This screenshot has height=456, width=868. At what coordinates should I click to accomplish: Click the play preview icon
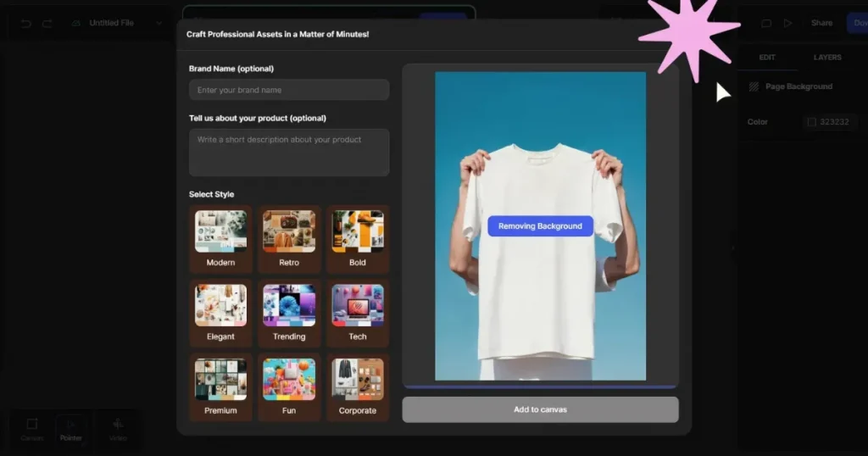(x=788, y=23)
